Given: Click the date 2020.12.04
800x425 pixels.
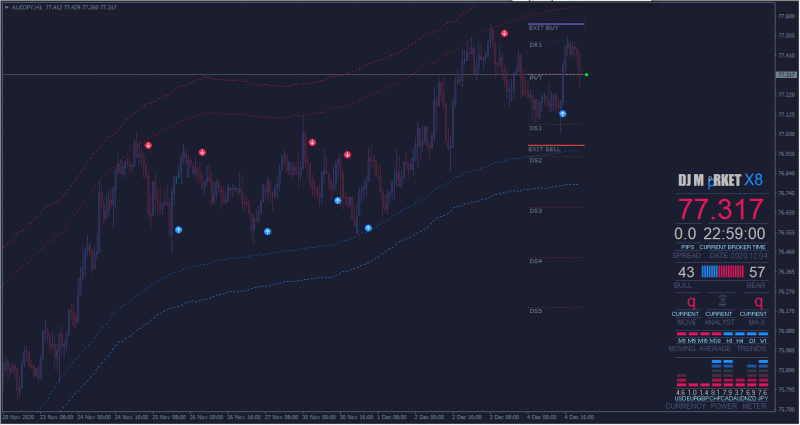Looking at the screenshot, I should tap(749, 256).
